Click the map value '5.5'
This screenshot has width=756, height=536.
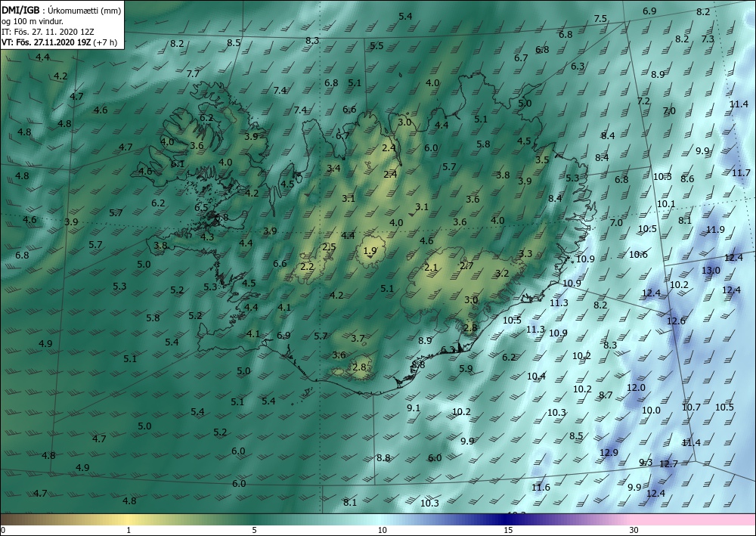pos(376,46)
